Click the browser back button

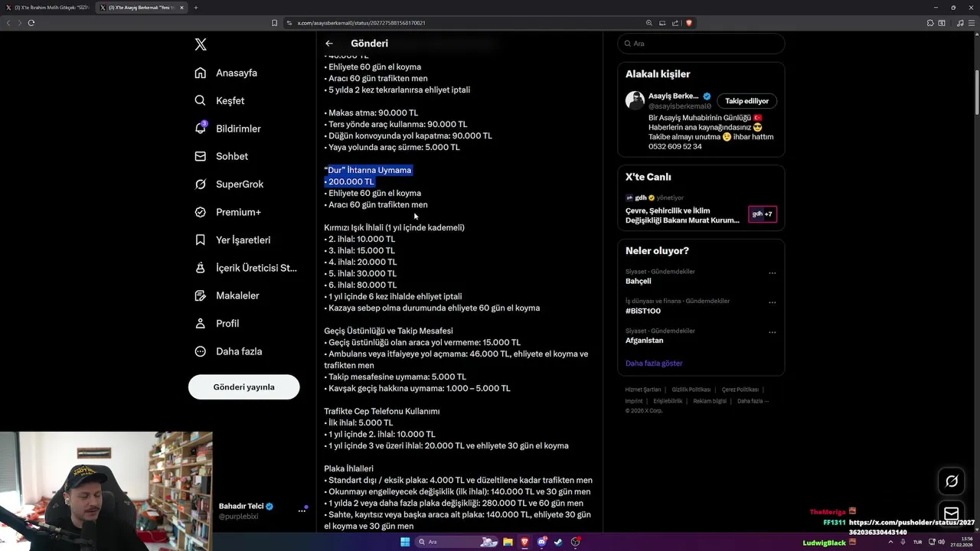8,23
